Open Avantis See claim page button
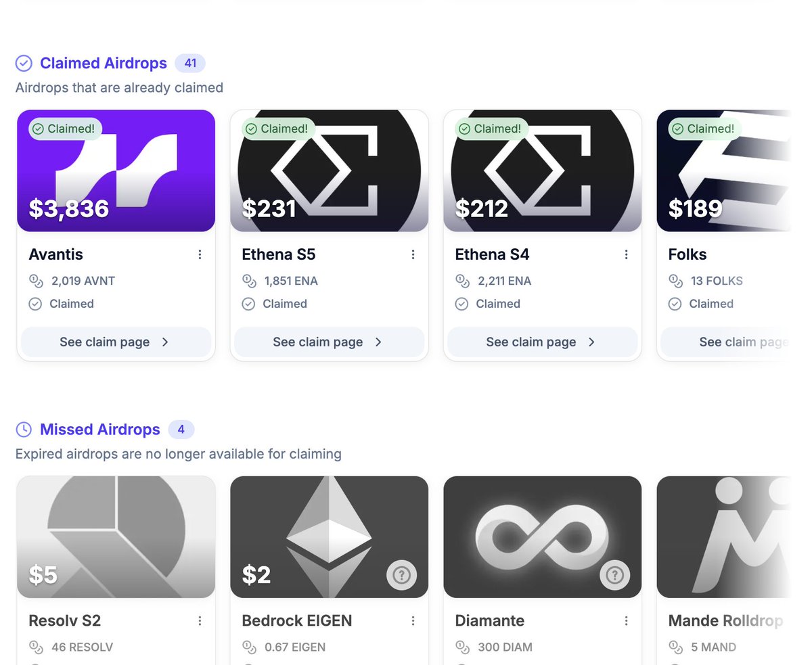The width and height of the screenshot is (812, 665). coord(116,342)
